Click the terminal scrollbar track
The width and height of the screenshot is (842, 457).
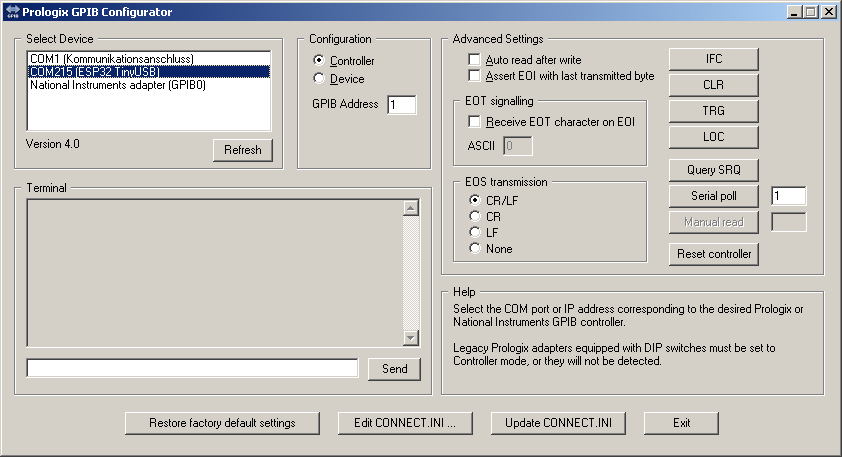[411, 273]
